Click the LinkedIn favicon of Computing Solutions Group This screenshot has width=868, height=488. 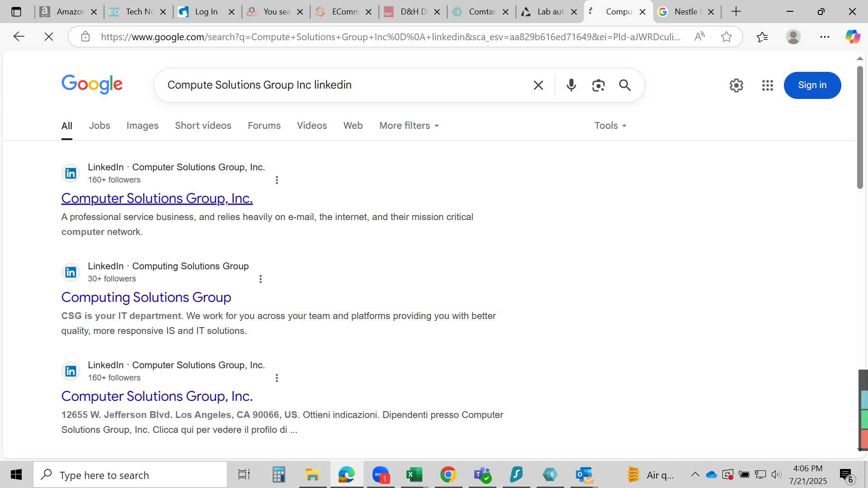(71, 272)
